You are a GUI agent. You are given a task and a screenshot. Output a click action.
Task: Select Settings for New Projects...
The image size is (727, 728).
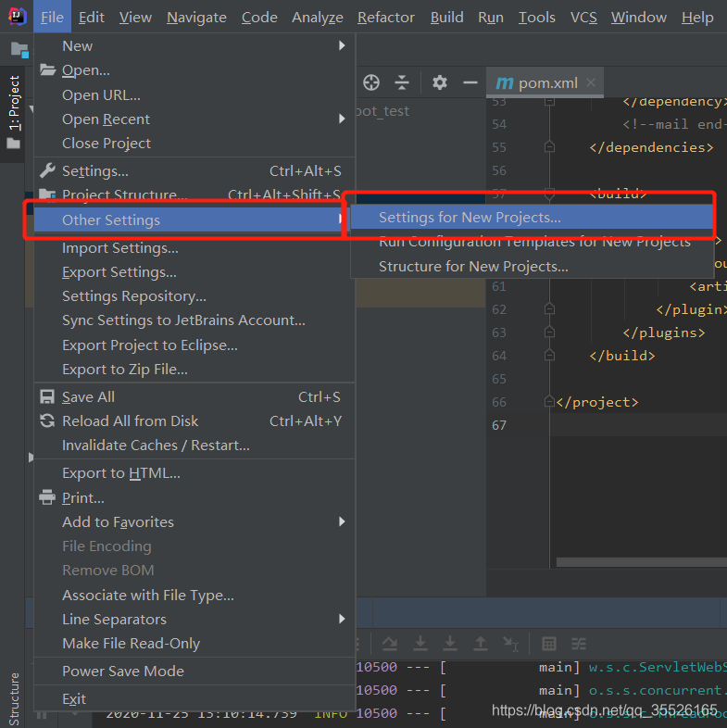(532, 218)
